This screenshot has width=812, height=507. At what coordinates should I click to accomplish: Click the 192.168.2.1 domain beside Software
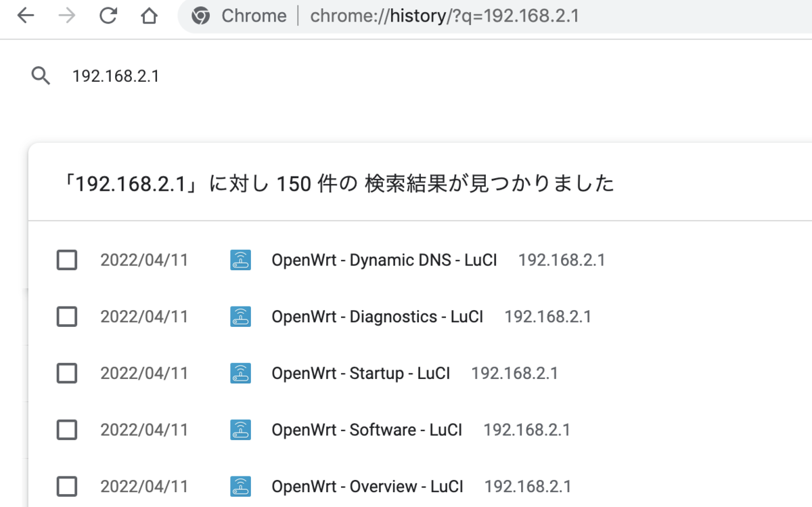527,430
